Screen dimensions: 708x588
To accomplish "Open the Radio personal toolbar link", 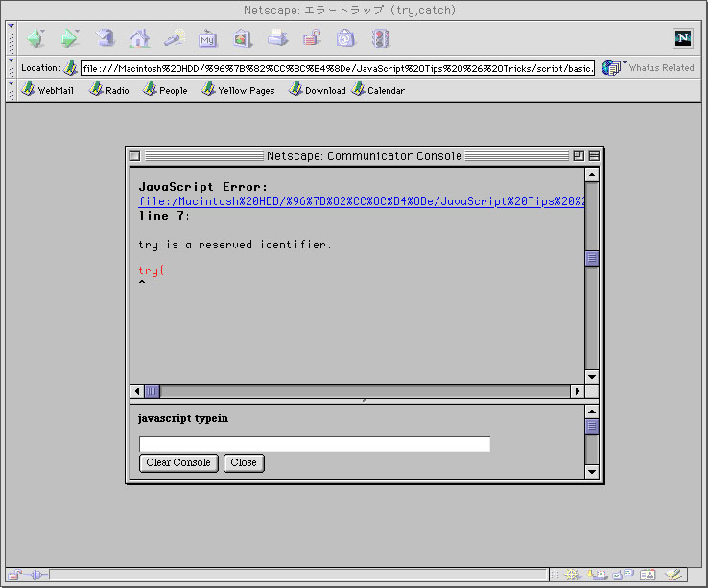I will pos(108,90).
